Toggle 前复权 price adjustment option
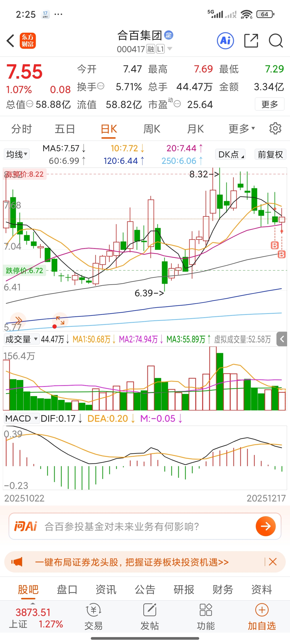This screenshot has height=644, width=290. tap(270, 154)
